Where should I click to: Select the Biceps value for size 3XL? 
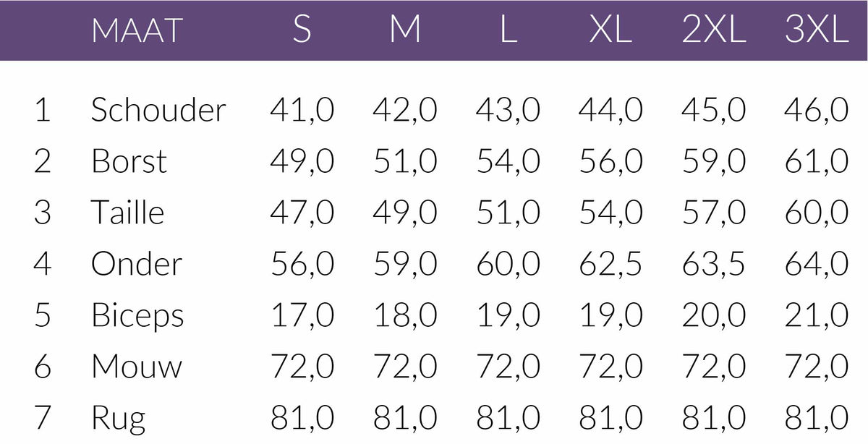(x=816, y=316)
